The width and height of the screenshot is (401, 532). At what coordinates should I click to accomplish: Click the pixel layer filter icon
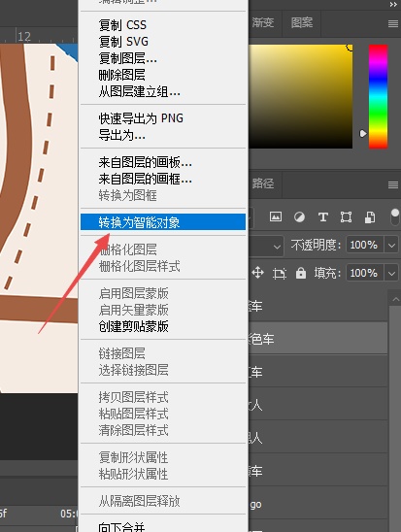(x=276, y=216)
